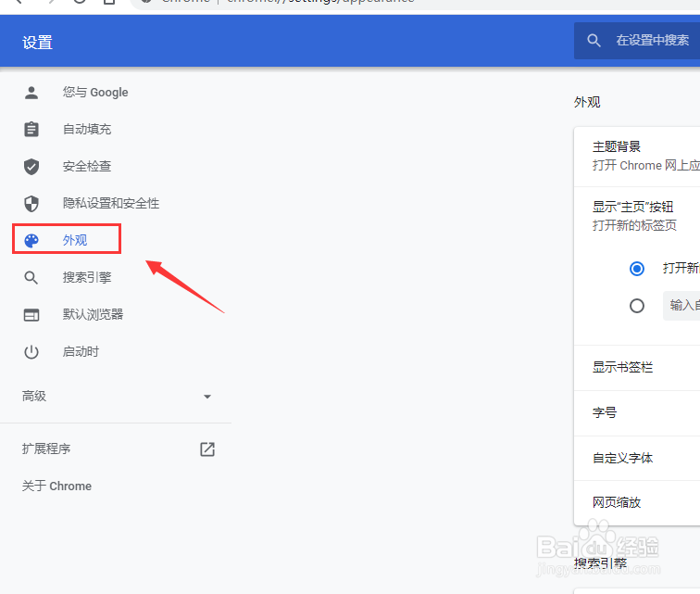Click the custom web address input field
Screen dimensions: 700x594
point(681,306)
